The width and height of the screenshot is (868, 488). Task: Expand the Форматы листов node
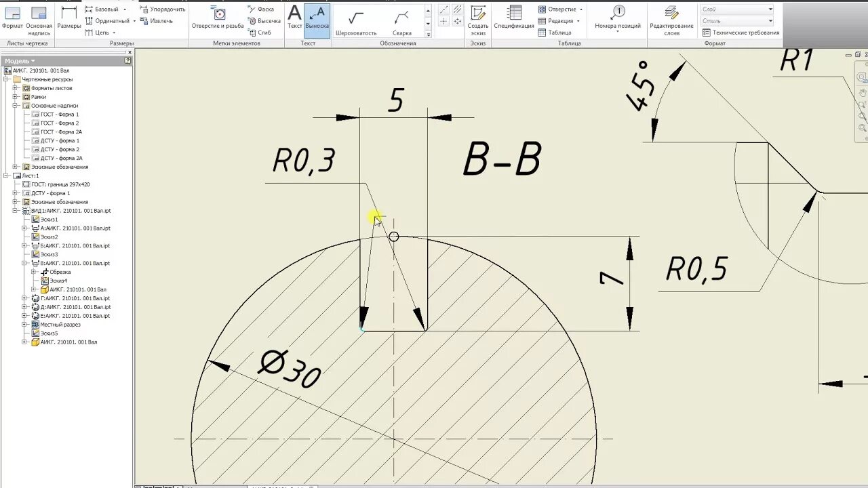pos(15,88)
